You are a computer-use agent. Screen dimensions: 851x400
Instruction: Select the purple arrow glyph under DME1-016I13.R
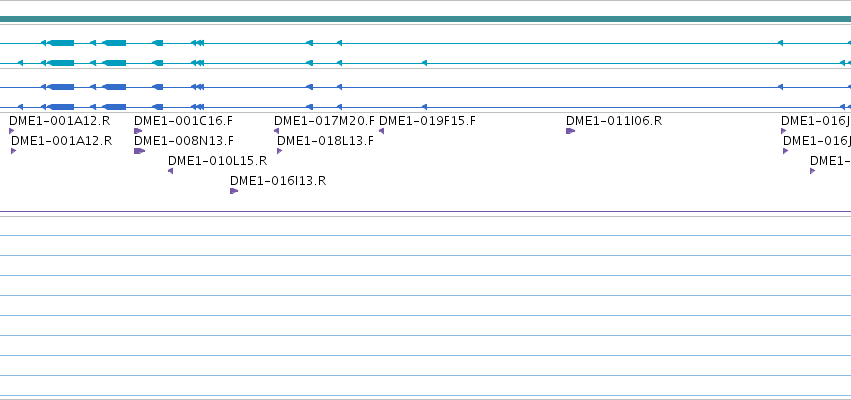pos(234,191)
